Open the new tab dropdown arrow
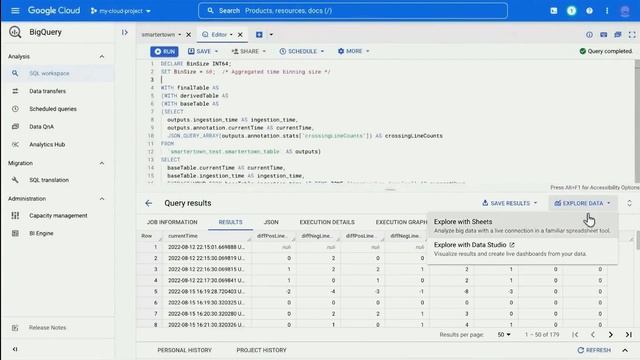Screen dimensions: 640x360 tap(271, 35)
